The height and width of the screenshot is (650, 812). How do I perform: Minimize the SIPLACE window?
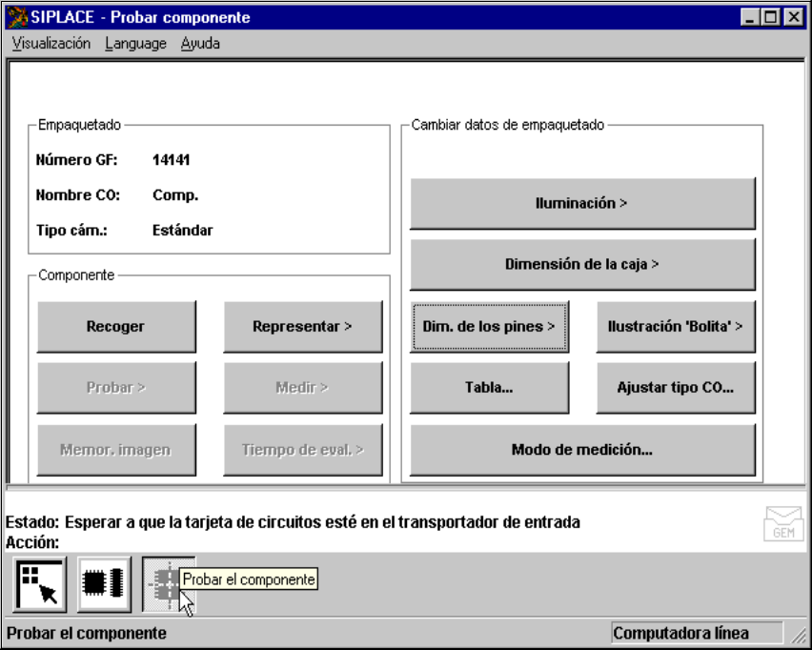(750, 17)
